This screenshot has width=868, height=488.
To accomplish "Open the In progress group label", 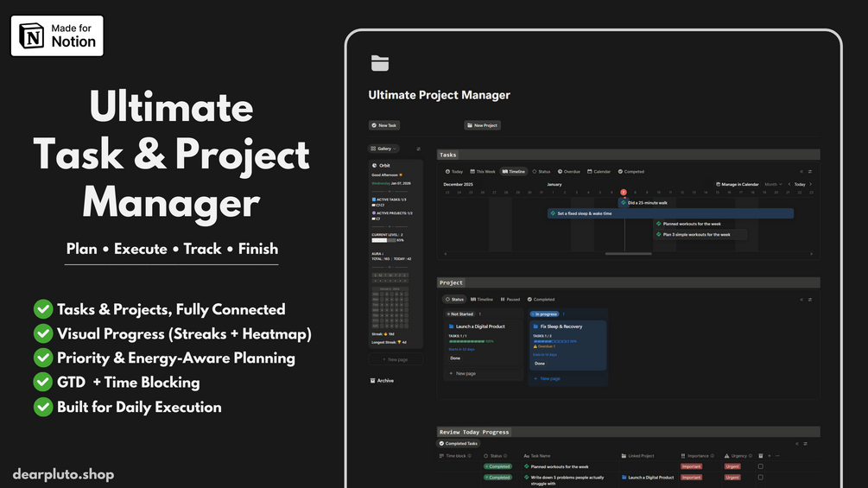I will [x=545, y=314].
